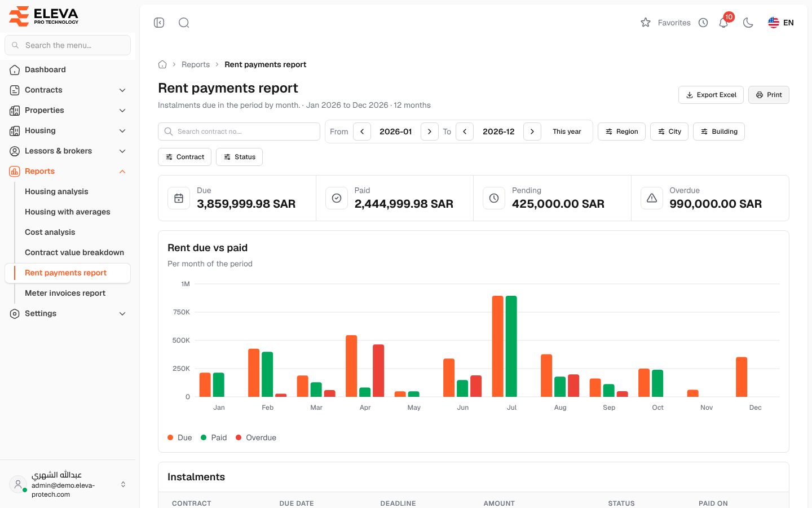Image resolution: width=812 pixels, height=508 pixels.
Task: Click the home breadcrumb icon
Action: point(162,64)
